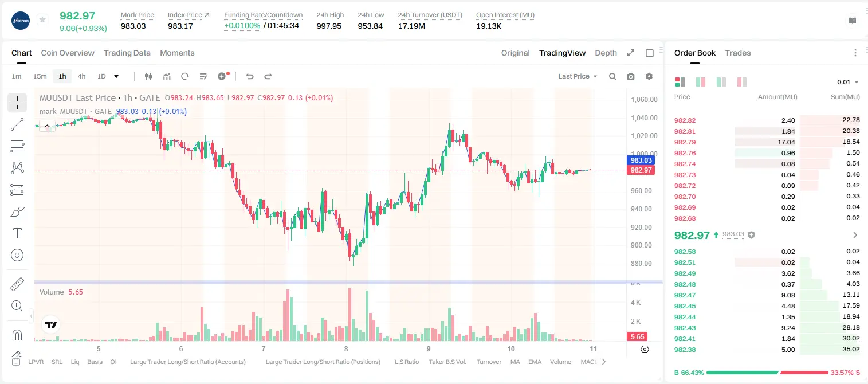Select the ruler measure tool

coord(17,284)
